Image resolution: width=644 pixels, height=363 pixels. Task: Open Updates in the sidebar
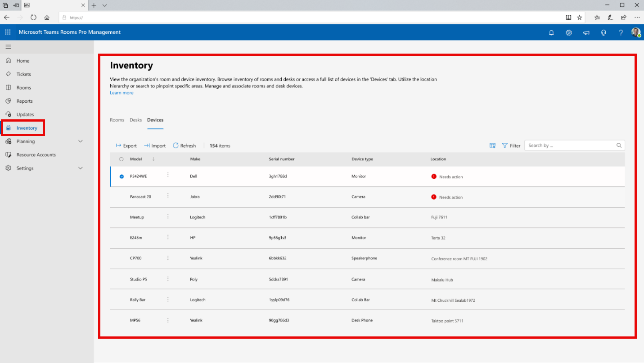coord(25,114)
